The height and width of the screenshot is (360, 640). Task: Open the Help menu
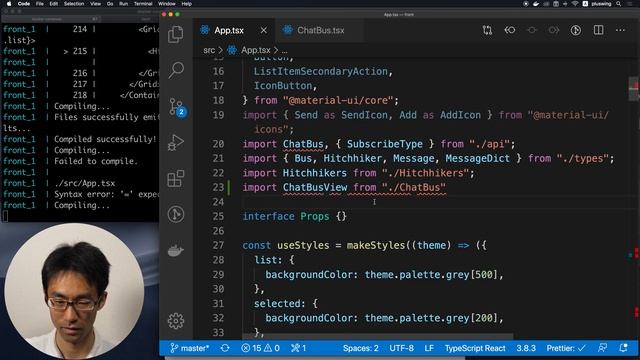pyautogui.click(x=187, y=4)
